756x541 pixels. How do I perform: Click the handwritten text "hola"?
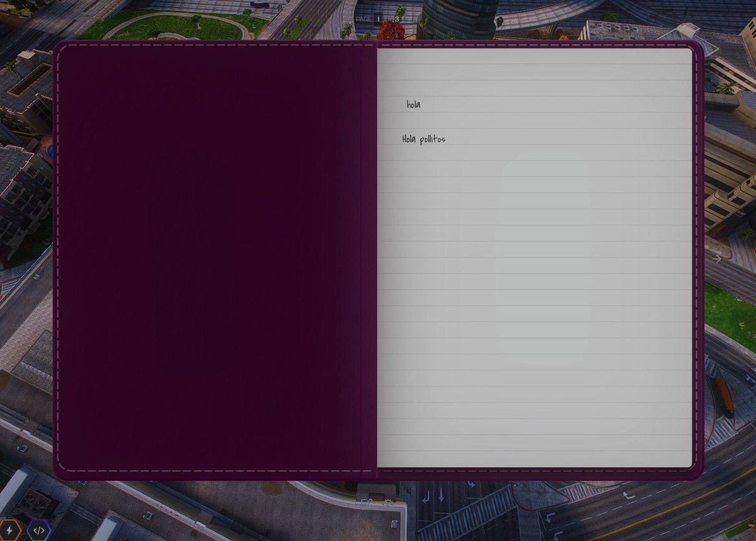[413, 105]
